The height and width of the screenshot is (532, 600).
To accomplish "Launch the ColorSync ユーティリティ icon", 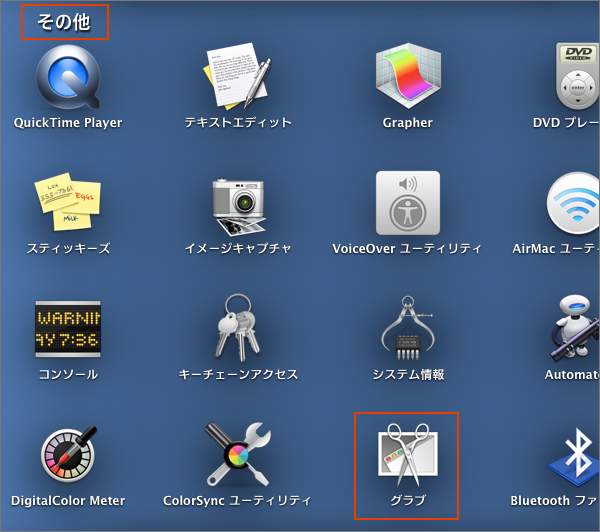I will pyautogui.click(x=238, y=454).
